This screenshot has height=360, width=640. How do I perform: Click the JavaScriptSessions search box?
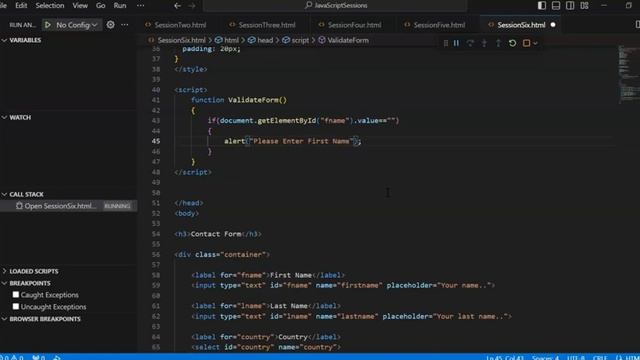click(x=336, y=5)
